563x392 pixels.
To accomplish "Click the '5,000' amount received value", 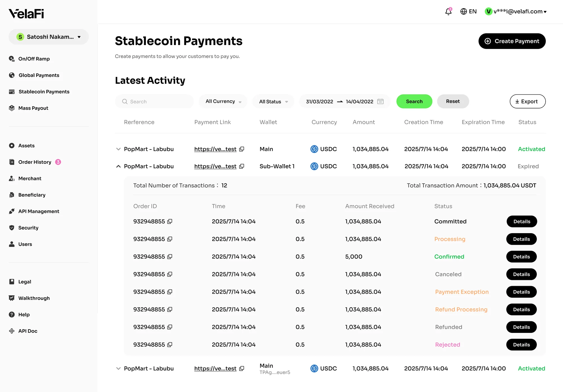I will tap(354, 257).
